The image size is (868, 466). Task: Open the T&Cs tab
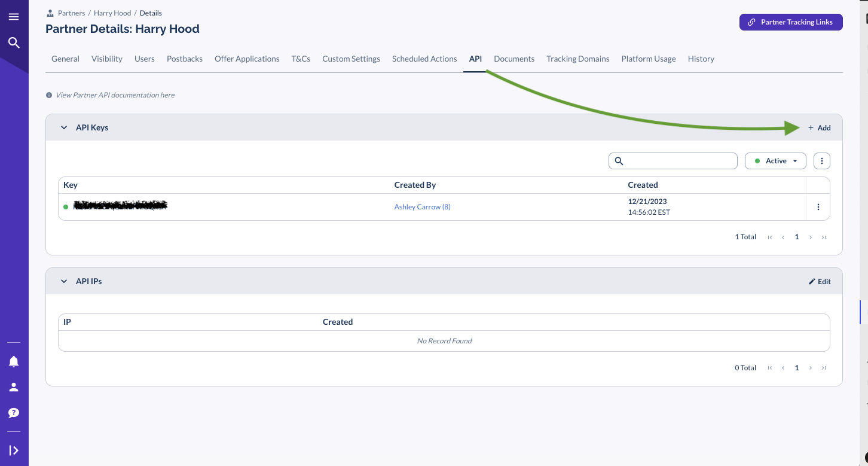(301, 59)
